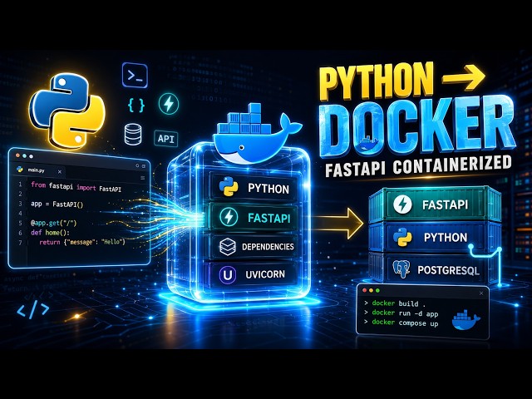Select the @app.get("/") decorator line
The width and height of the screenshot is (532, 399).
click(x=54, y=223)
